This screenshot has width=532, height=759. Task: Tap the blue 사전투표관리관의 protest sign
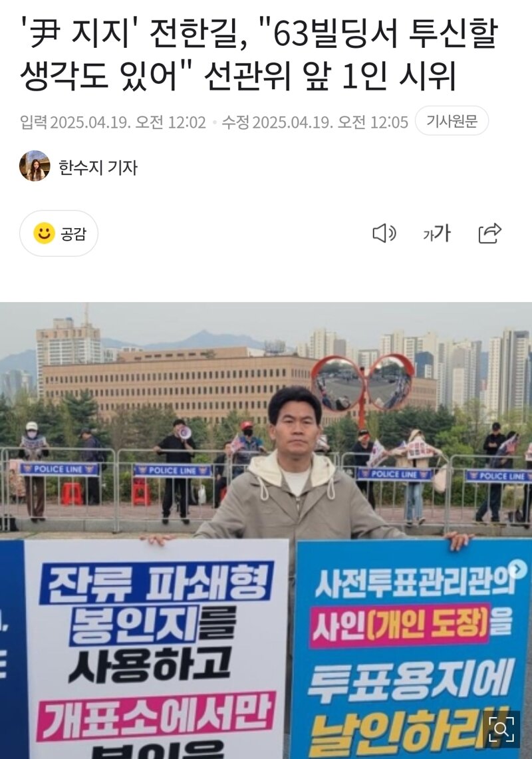(412, 649)
